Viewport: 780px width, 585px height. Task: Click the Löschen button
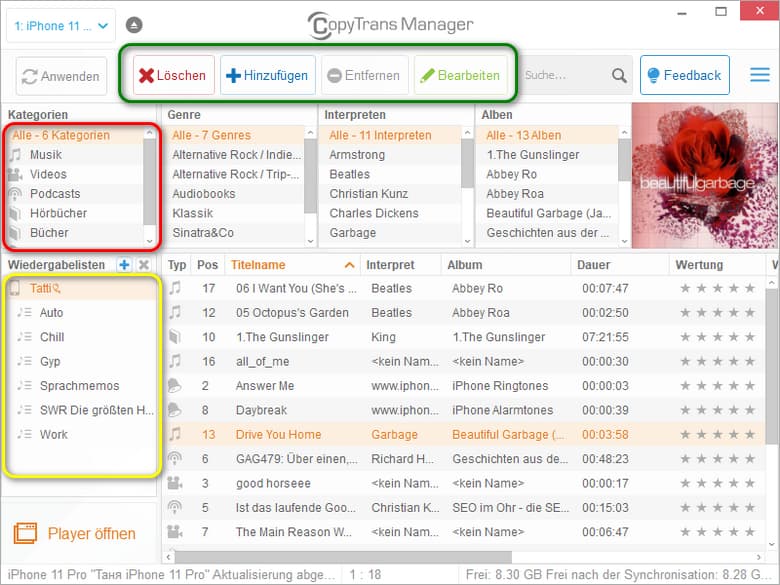tap(174, 75)
